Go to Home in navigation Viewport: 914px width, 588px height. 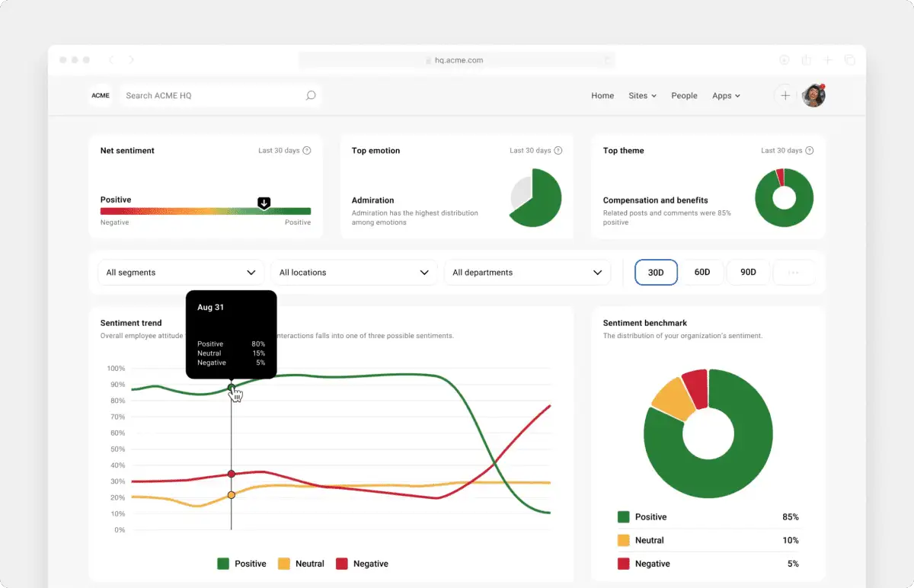pyautogui.click(x=602, y=96)
